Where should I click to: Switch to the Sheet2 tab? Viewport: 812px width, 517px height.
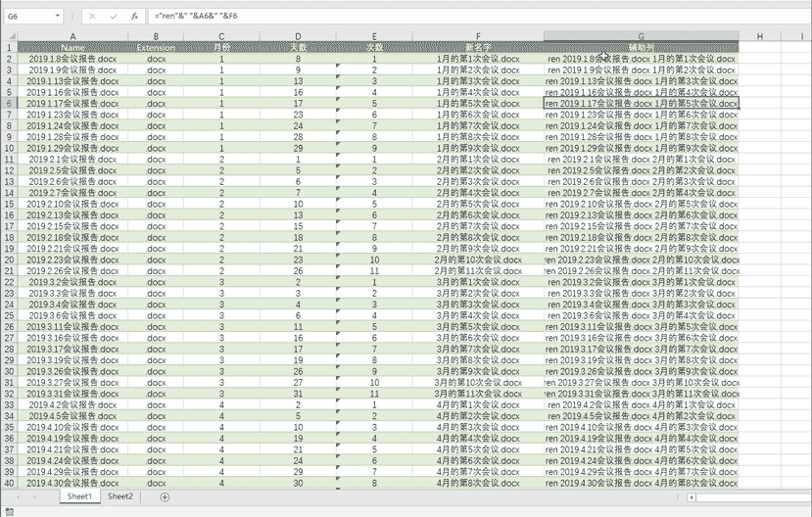[x=119, y=497]
